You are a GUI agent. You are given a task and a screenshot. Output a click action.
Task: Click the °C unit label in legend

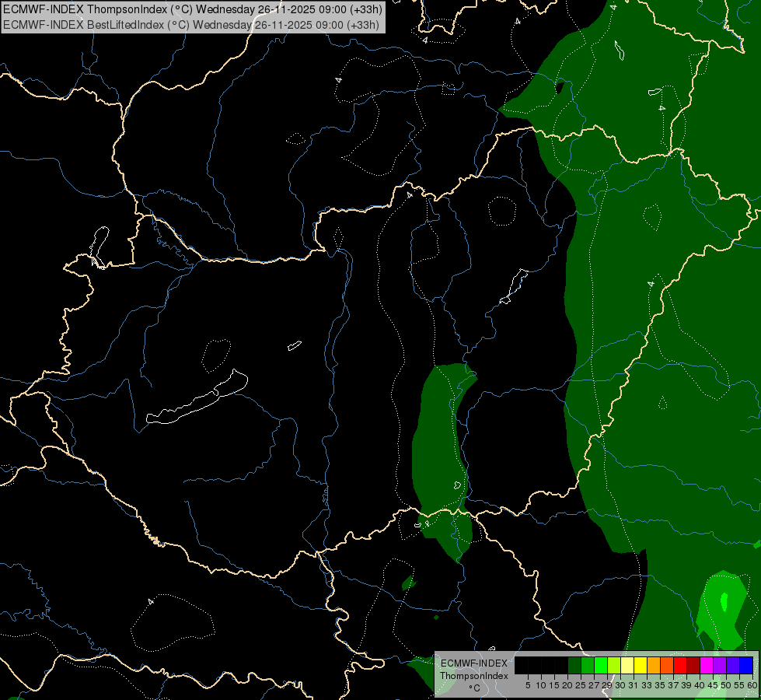tap(475, 688)
